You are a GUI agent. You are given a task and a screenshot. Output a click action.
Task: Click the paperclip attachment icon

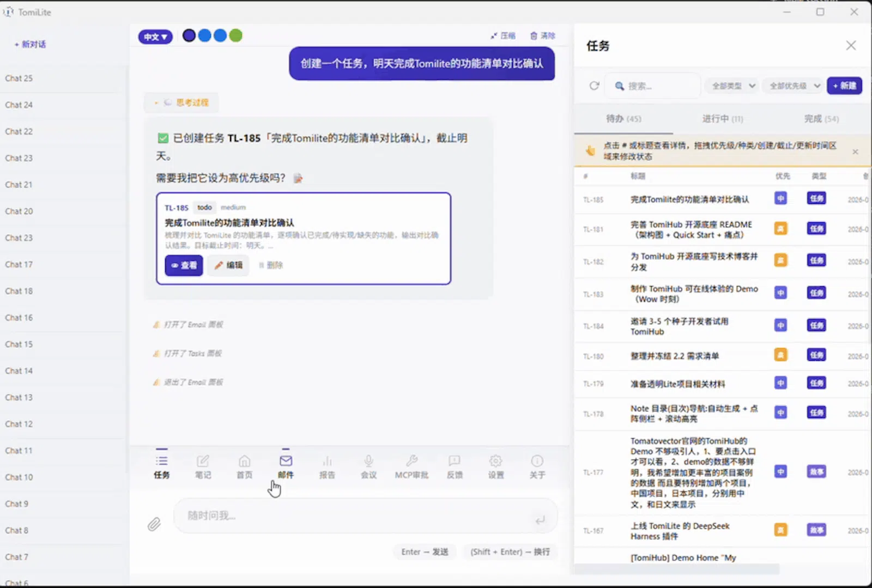coord(154,524)
